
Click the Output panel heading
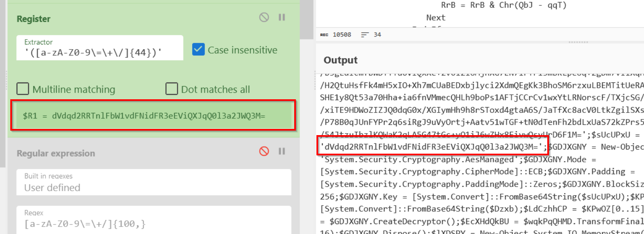coord(341,60)
